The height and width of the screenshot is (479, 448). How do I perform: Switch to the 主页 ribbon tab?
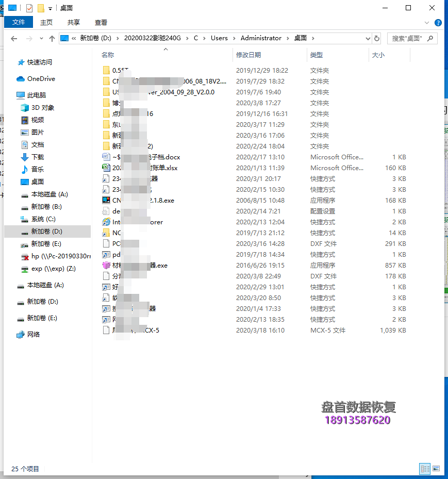click(46, 22)
